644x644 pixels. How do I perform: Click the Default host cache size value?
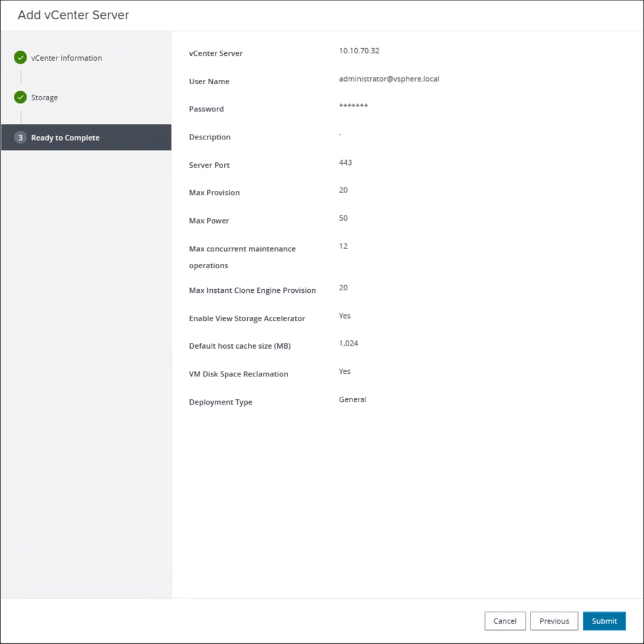pos(348,344)
